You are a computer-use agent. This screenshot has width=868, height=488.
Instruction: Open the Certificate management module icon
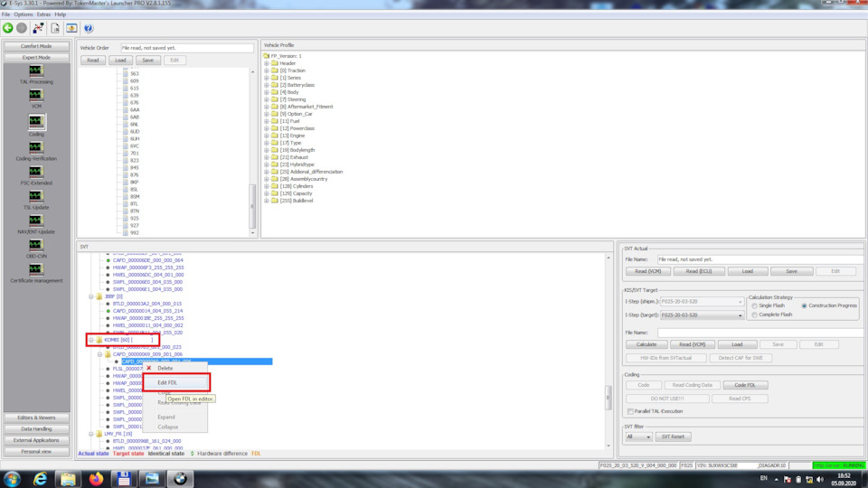36,269
